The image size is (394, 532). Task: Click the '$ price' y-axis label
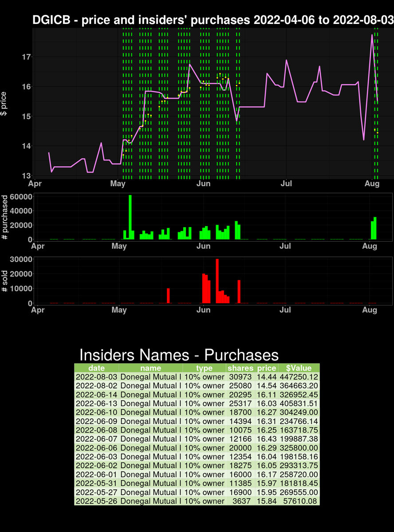pos(4,104)
